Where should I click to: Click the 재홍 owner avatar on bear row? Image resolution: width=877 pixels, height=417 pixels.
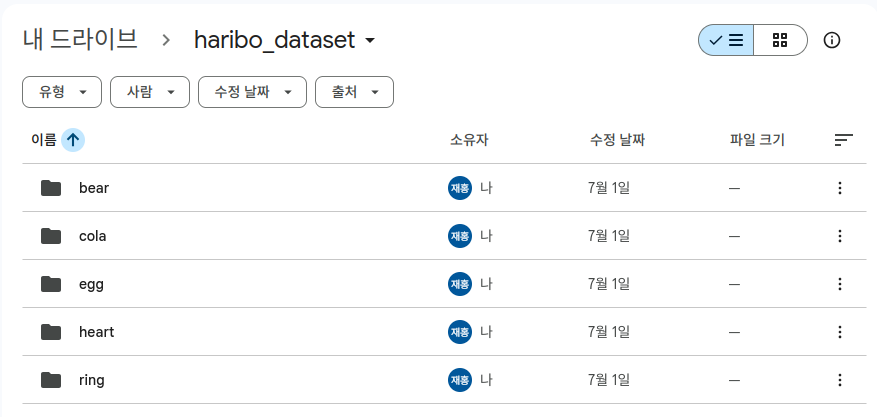click(x=460, y=188)
